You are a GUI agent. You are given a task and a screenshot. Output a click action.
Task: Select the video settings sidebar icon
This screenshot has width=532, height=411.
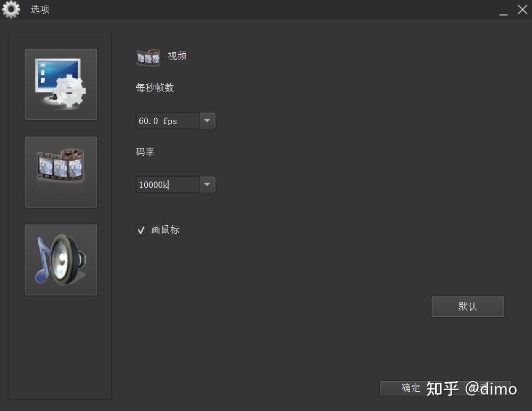[61, 171]
